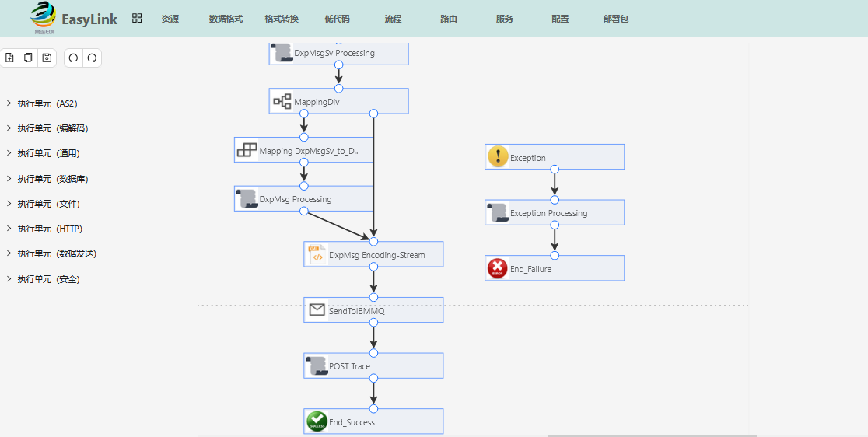Open the grid apps icon beside EasyLink

[x=138, y=18]
